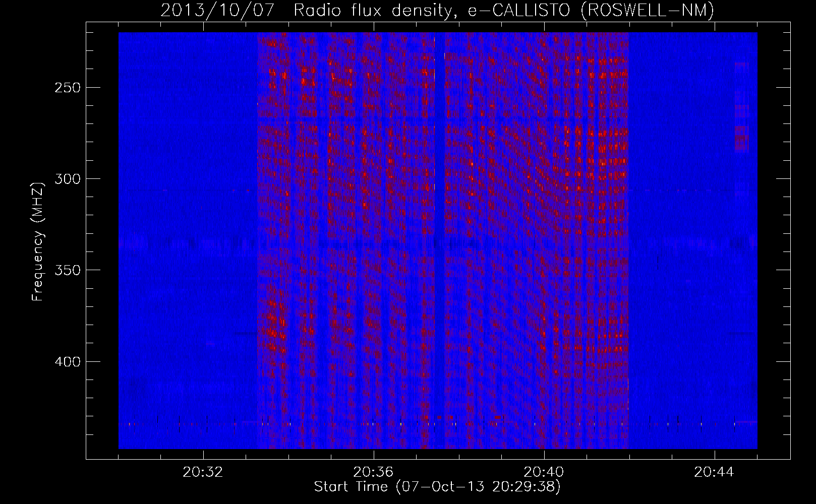This screenshot has height=504, width=816.
Task: Select the 250 frequency tick label
Action: [68, 88]
